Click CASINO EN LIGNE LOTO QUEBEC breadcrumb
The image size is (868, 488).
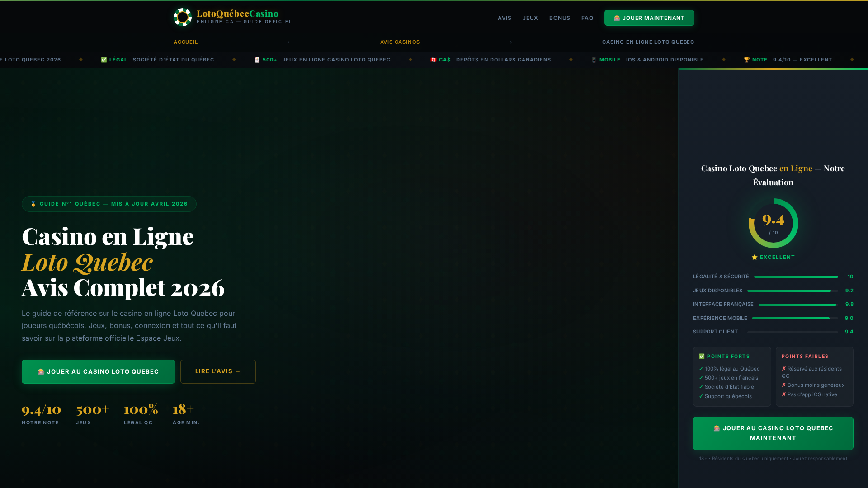(648, 42)
